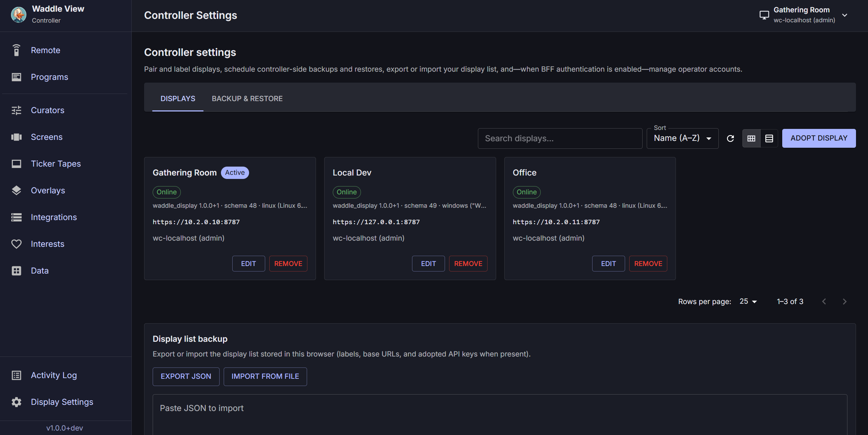
Task: Go to Integrations
Action: [54, 217]
